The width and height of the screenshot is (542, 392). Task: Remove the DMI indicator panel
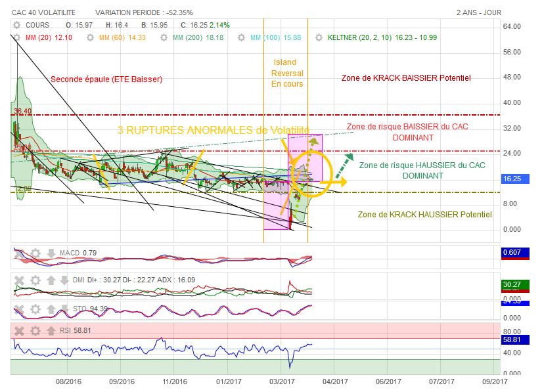[x=19, y=280]
